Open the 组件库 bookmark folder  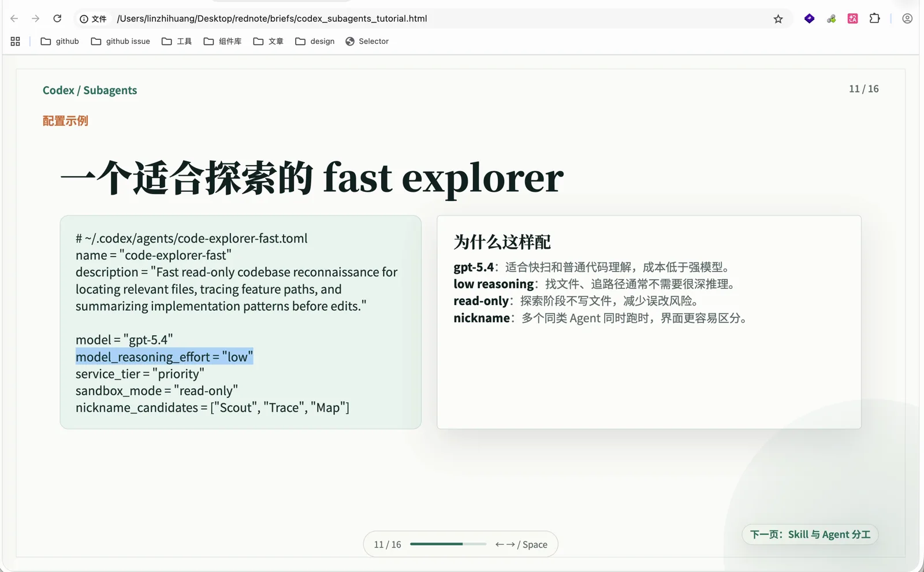[x=222, y=41]
